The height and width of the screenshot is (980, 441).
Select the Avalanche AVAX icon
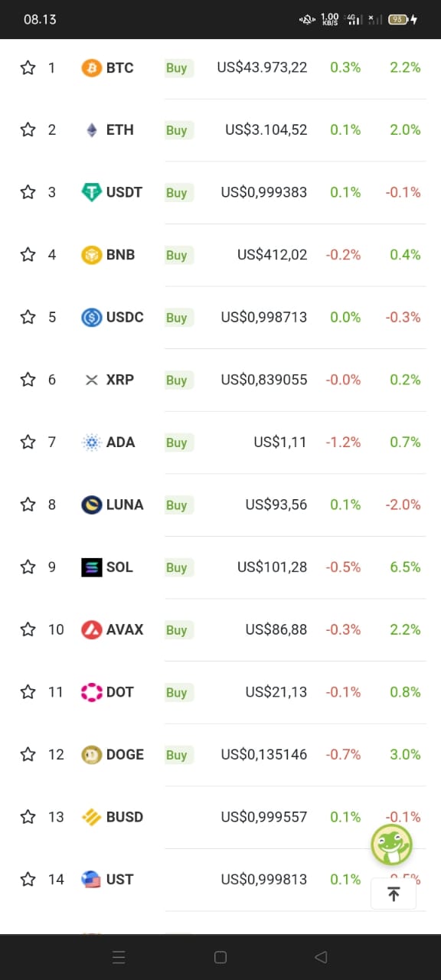pos(91,629)
